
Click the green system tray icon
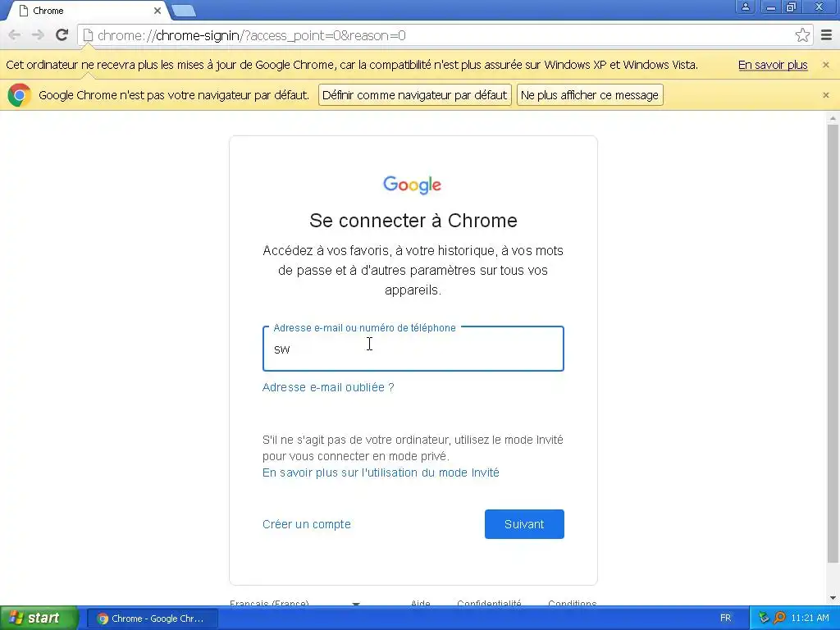764,619
